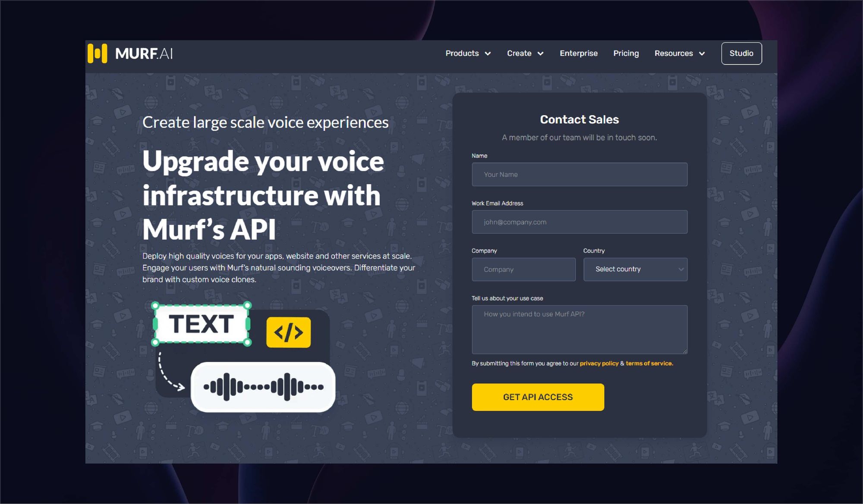Expand the Create navigation dropdown
Viewport: 863px width, 504px height.
click(524, 53)
